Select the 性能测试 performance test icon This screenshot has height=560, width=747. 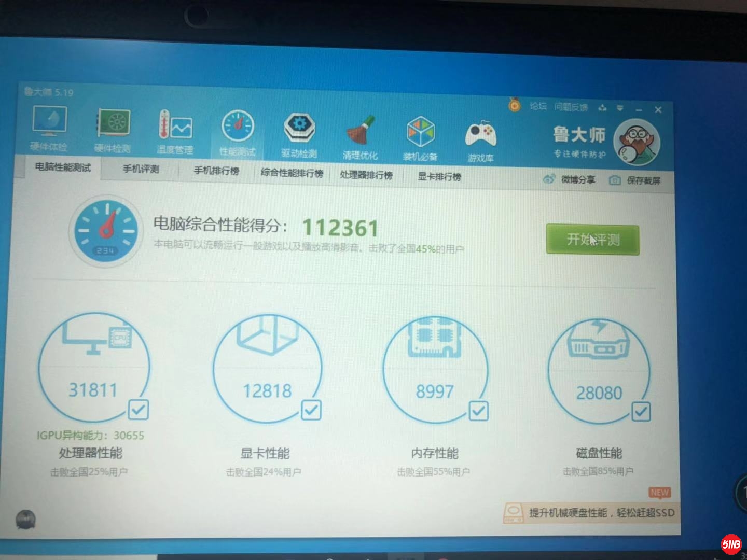[x=238, y=133]
